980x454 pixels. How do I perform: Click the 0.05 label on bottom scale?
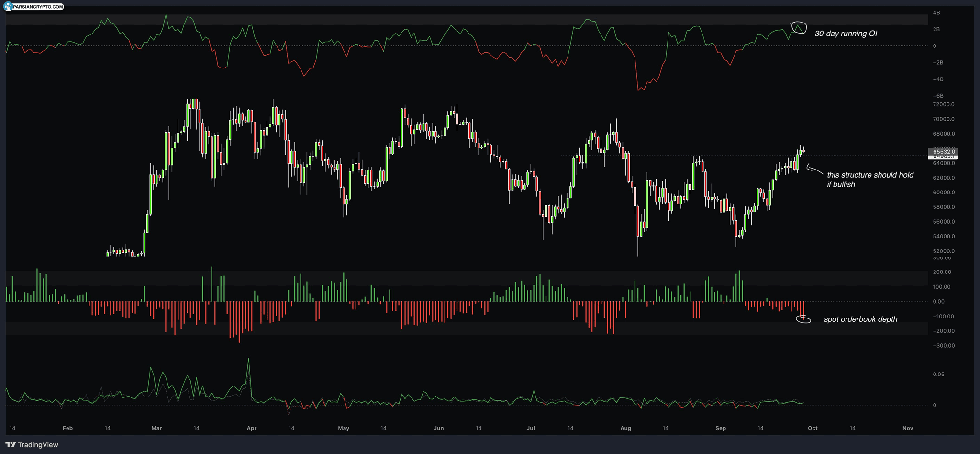938,374
